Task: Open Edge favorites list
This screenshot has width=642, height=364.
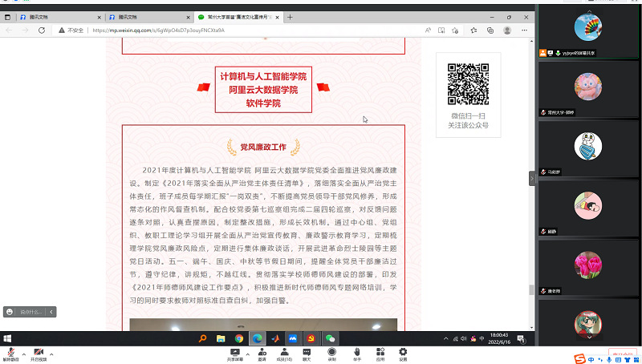Action: [473, 30]
